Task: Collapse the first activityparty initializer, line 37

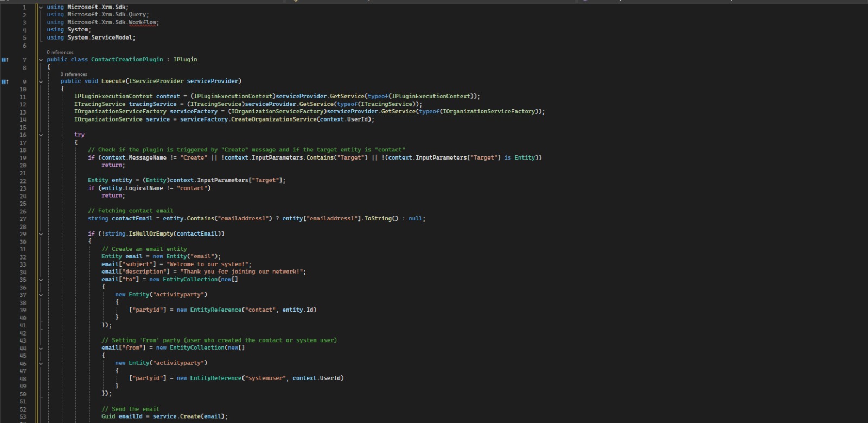Action: [x=41, y=295]
